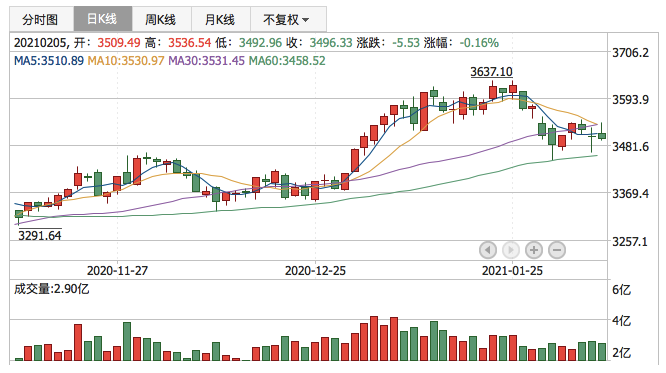
Task: Select the MA30 moving average legend
Action: tap(206, 61)
